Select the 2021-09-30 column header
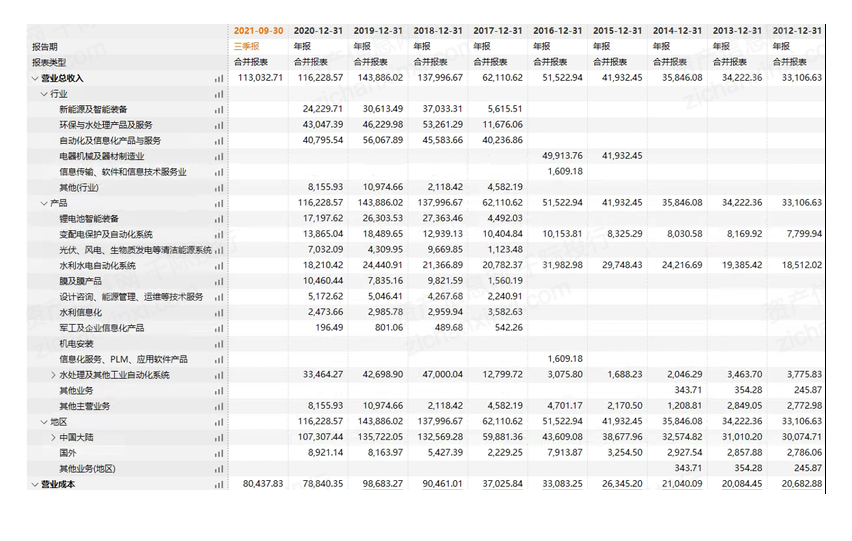This screenshot has height=541, width=852. pos(258,31)
